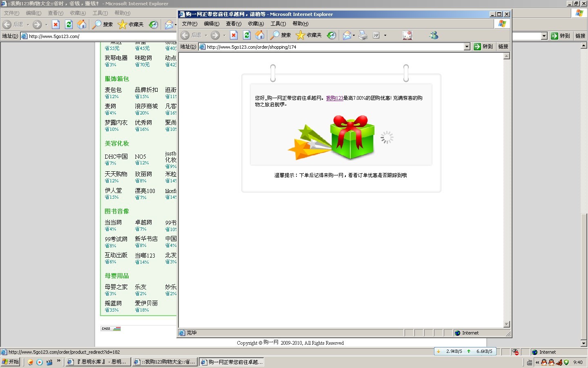Image resolution: width=588 pixels, height=368 pixels.
Task: Open 帮助(H) menu in the front window
Action: pyautogui.click(x=301, y=24)
